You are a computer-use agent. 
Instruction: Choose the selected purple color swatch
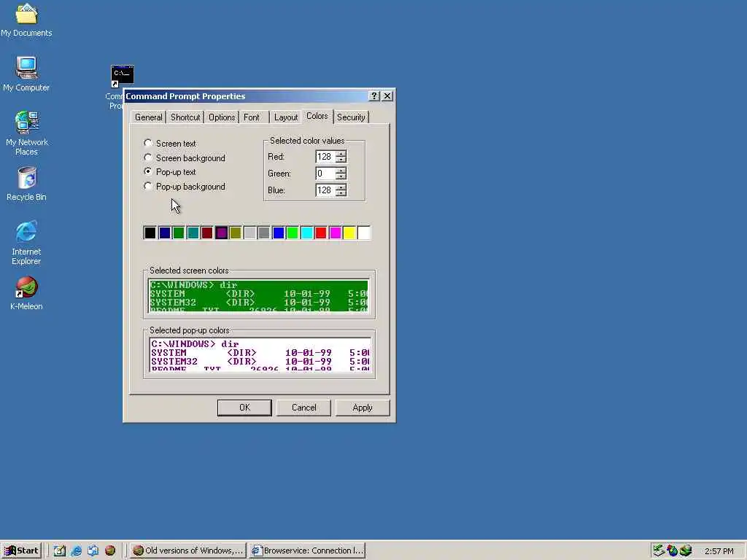click(221, 233)
